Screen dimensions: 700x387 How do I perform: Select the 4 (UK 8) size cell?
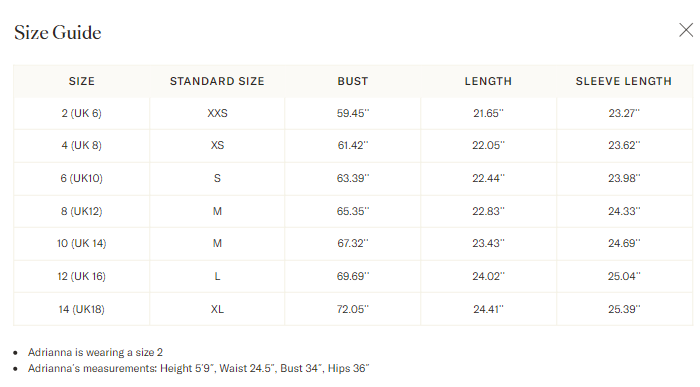(82, 146)
